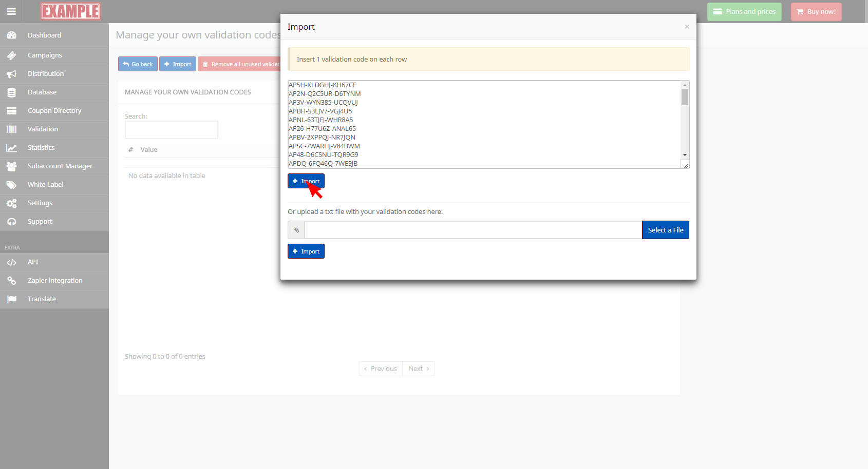Image resolution: width=868 pixels, height=469 pixels.
Task: Close the Import dialog
Action: pos(687,27)
